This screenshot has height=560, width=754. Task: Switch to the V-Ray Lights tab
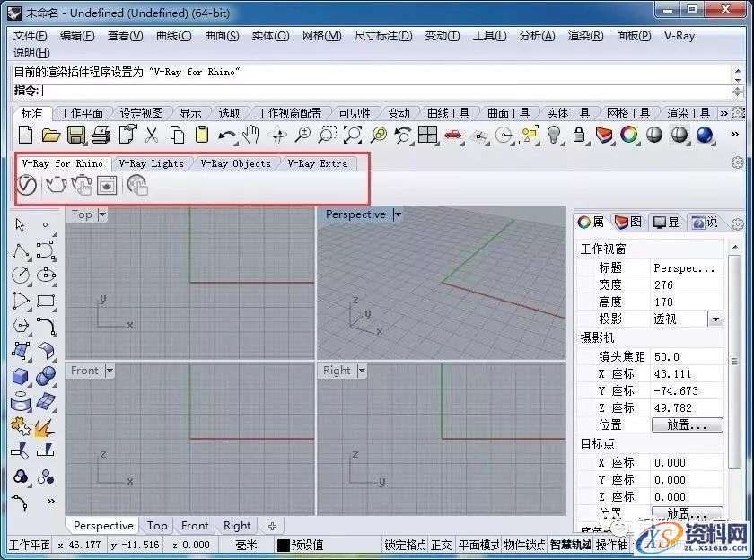click(x=152, y=164)
